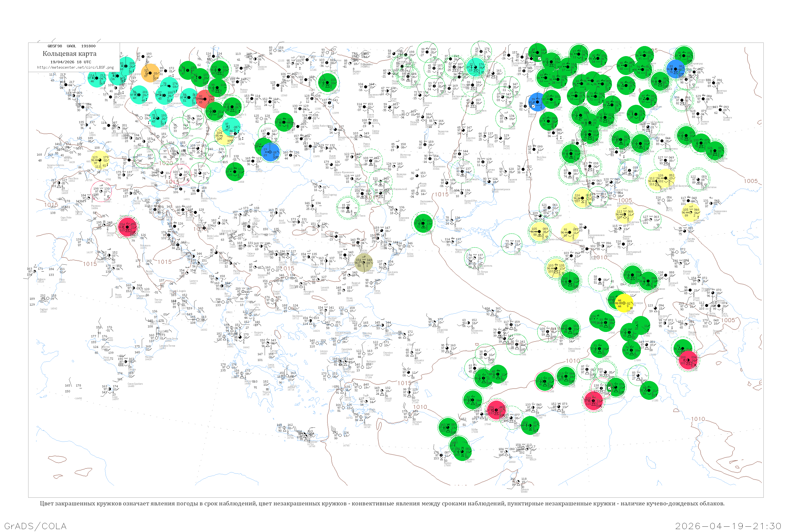The image size is (798, 532).
Task: Click the 2026-04-19-21:30 timestamp
Action: (x=728, y=526)
